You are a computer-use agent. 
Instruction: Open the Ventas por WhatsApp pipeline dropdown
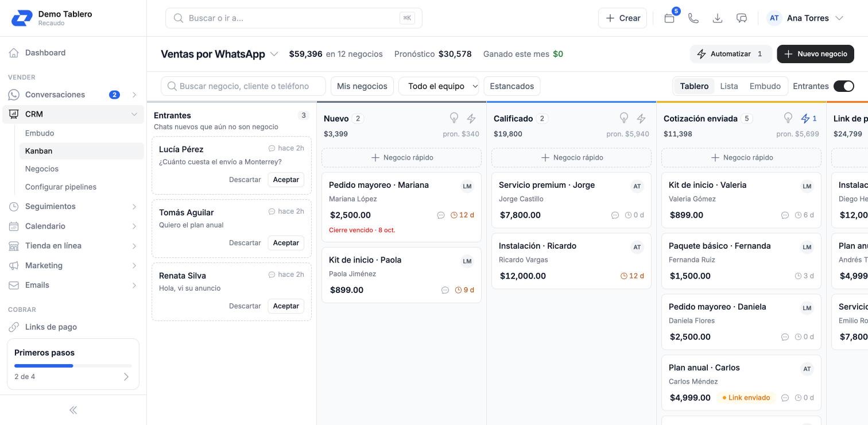pos(219,54)
